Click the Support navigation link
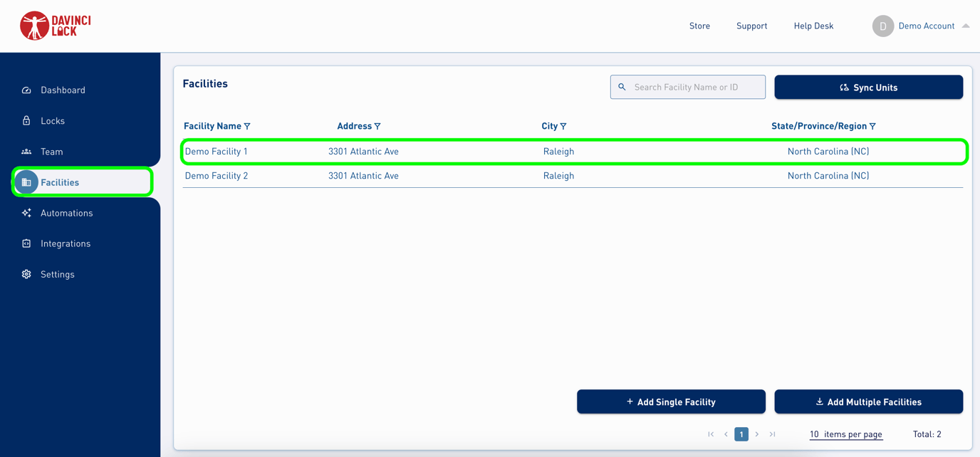Screen dimensions: 980x457 click(751, 26)
